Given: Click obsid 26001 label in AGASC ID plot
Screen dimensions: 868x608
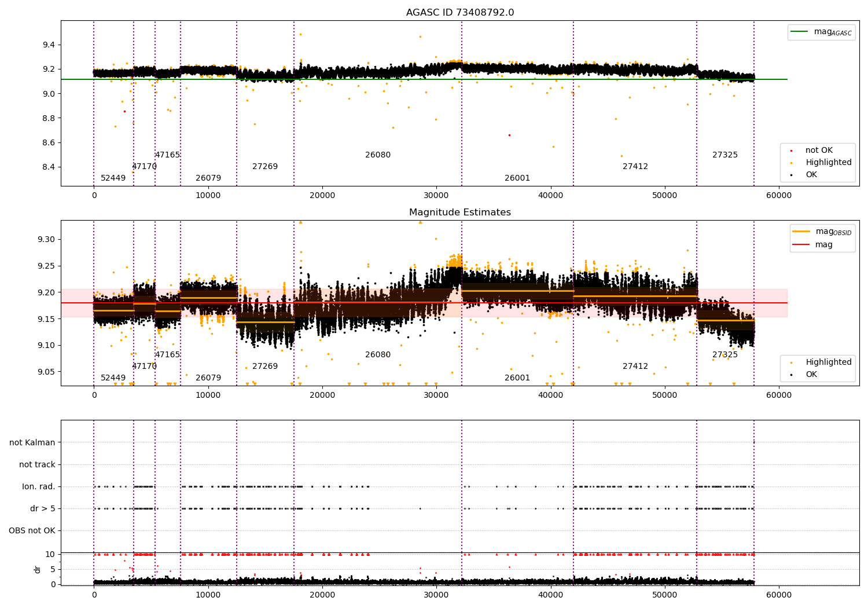Looking at the screenshot, I should click(517, 178).
